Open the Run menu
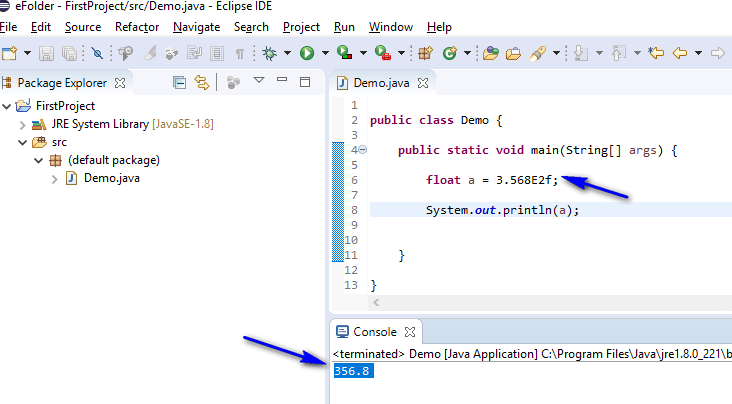This screenshot has height=404, width=732. click(x=344, y=27)
